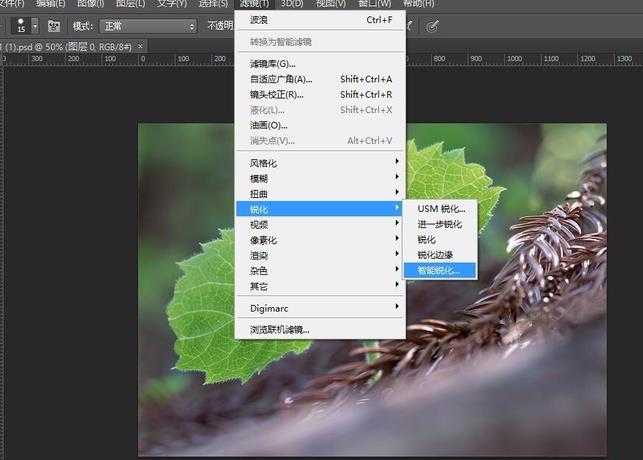This screenshot has height=460, width=643.
Task: Select 自适应广角(A)... menu item
Action: pyautogui.click(x=281, y=79)
